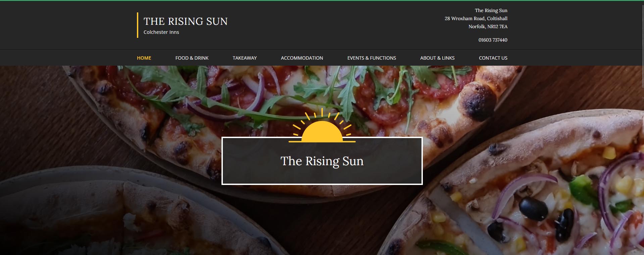Open the Accommodation section
This screenshot has width=644, height=255.
[x=302, y=58]
